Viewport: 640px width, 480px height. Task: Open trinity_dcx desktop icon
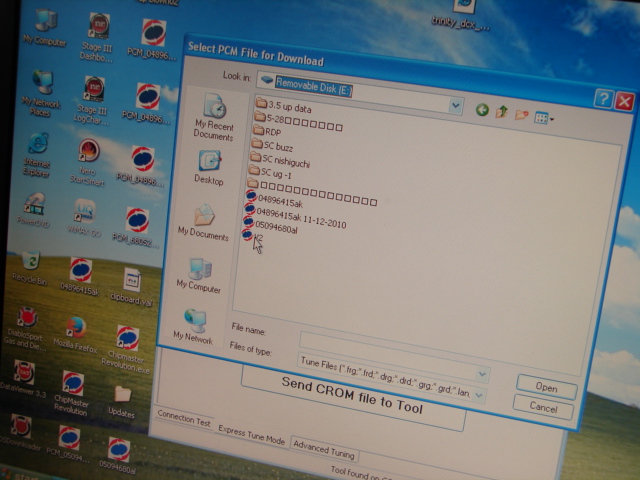click(461, 14)
